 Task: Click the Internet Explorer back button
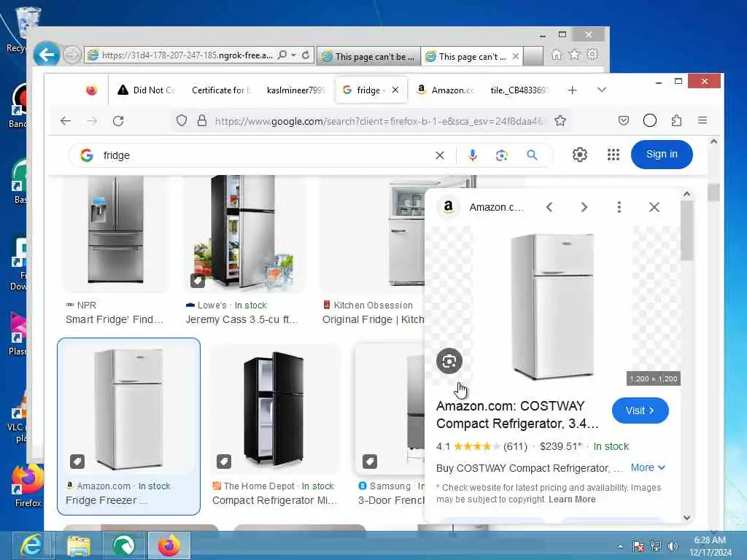pyautogui.click(x=46, y=55)
